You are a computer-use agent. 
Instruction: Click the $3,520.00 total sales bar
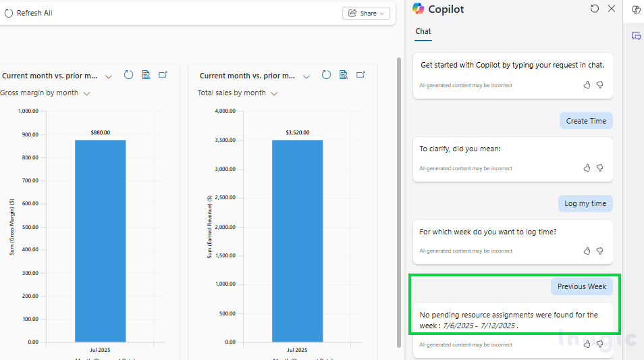click(297, 241)
